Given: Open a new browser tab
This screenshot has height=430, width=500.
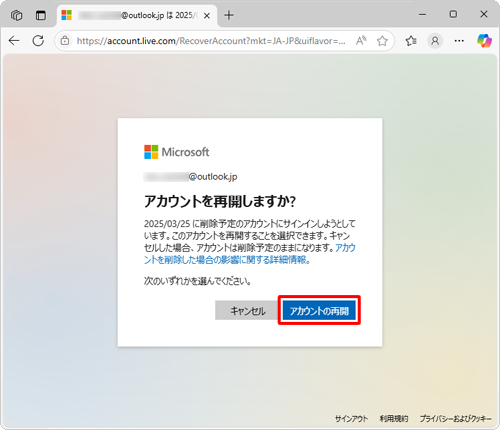Looking at the screenshot, I should pyautogui.click(x=229, y=15).
